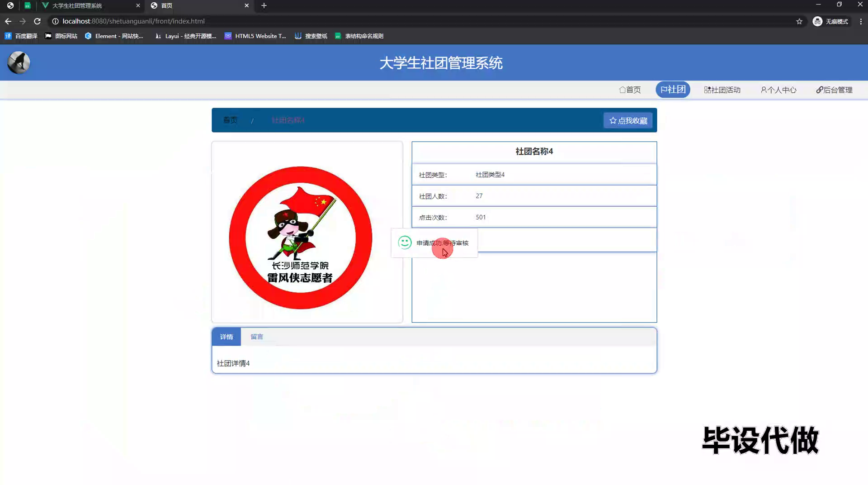The width and height of the screenshot is (868, 485).
Task: Switch to the 大学生社团管理系统 browser tab
Action: [90, 5]
